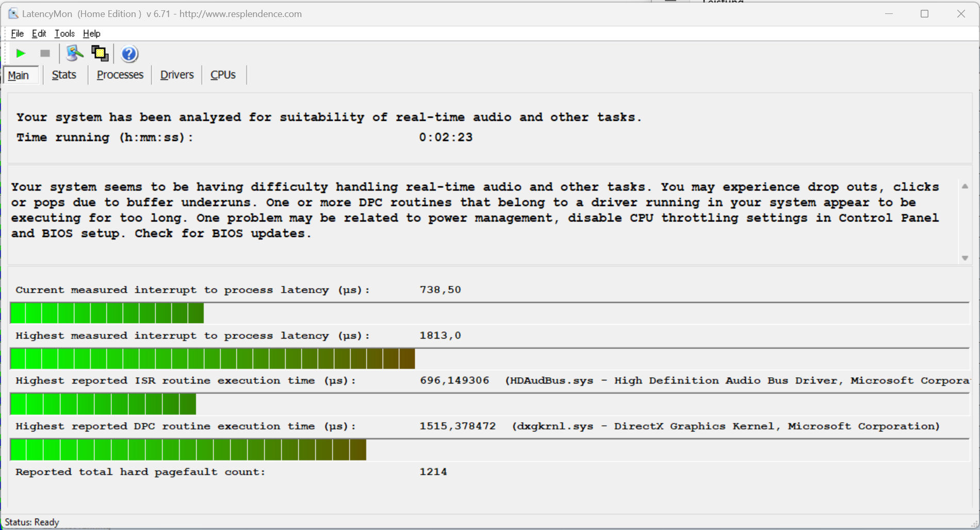Open the File menu
980x530 pixels.
17,34
